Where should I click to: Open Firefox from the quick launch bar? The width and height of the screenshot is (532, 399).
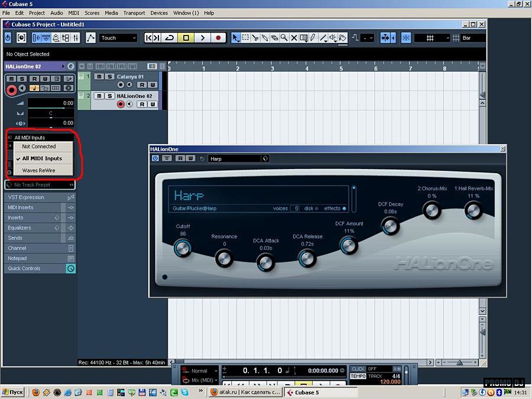[x=35, y=392]
